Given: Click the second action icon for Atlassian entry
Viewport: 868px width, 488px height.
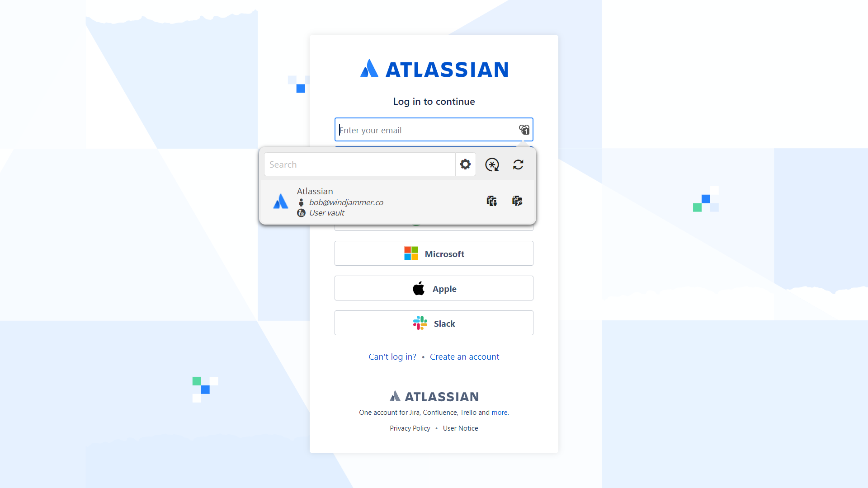Looking at the screenshot, I should click(x=516, y=201).
